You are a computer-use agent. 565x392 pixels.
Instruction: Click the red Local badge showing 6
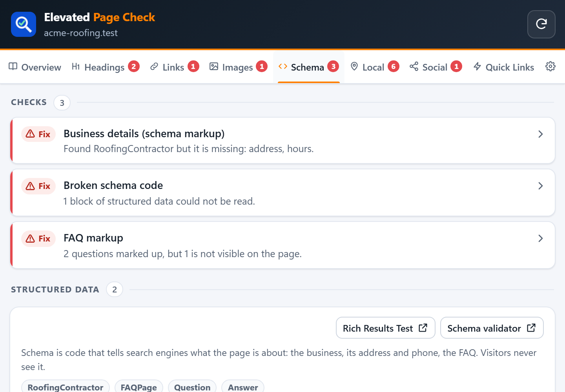(x=394, y=67)
